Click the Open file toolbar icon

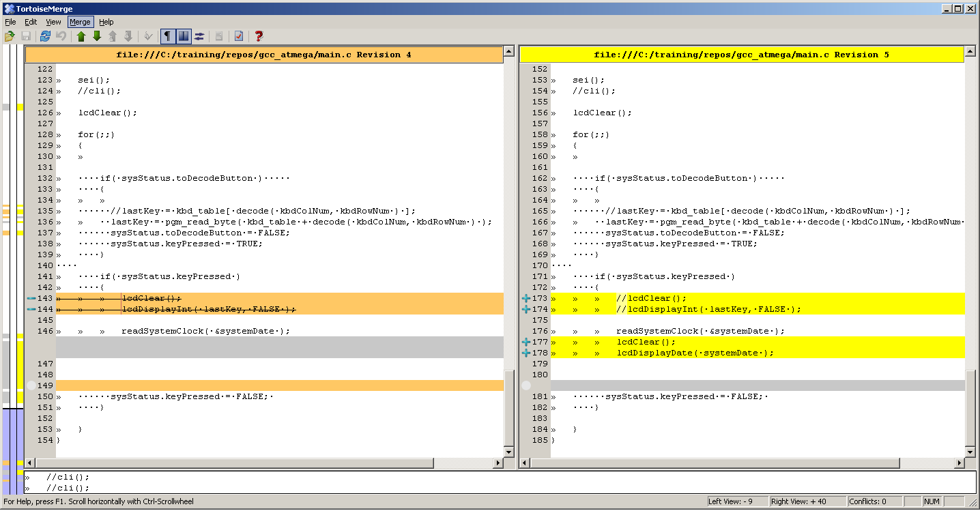(x=10, y=36)
